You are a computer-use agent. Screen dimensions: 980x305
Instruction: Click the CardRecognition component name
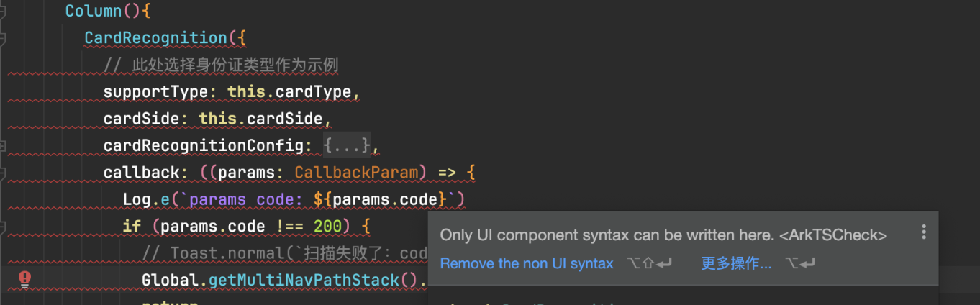[155, 38]
